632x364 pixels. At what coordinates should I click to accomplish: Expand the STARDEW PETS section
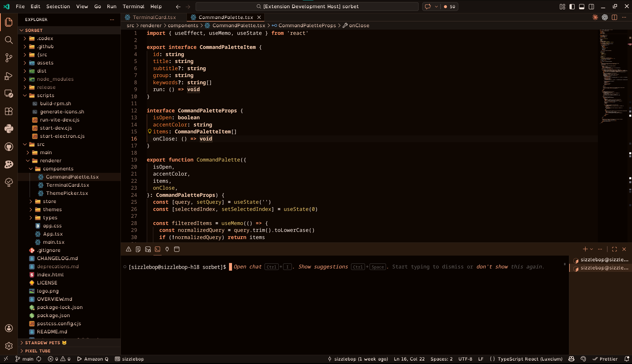point(42,343)
